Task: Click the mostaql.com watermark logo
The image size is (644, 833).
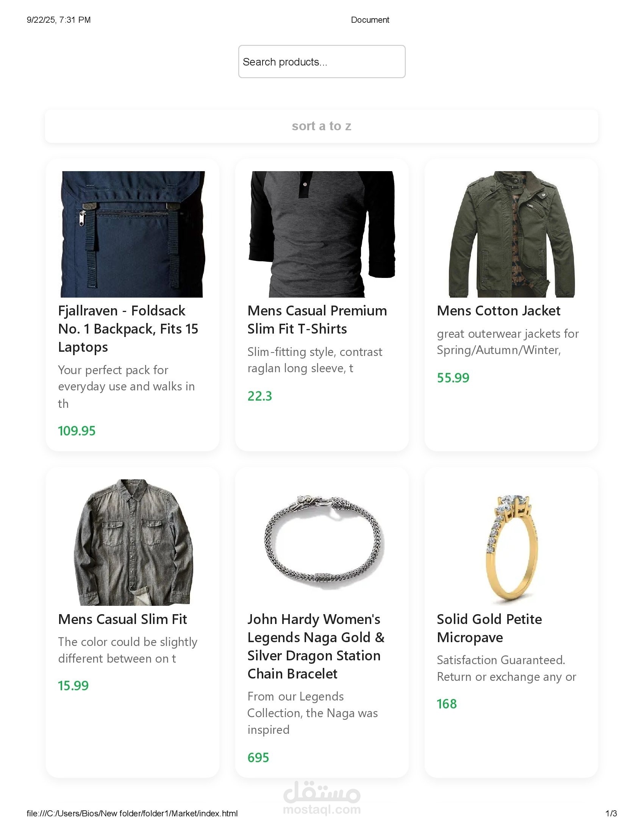Action: [322, 798]
